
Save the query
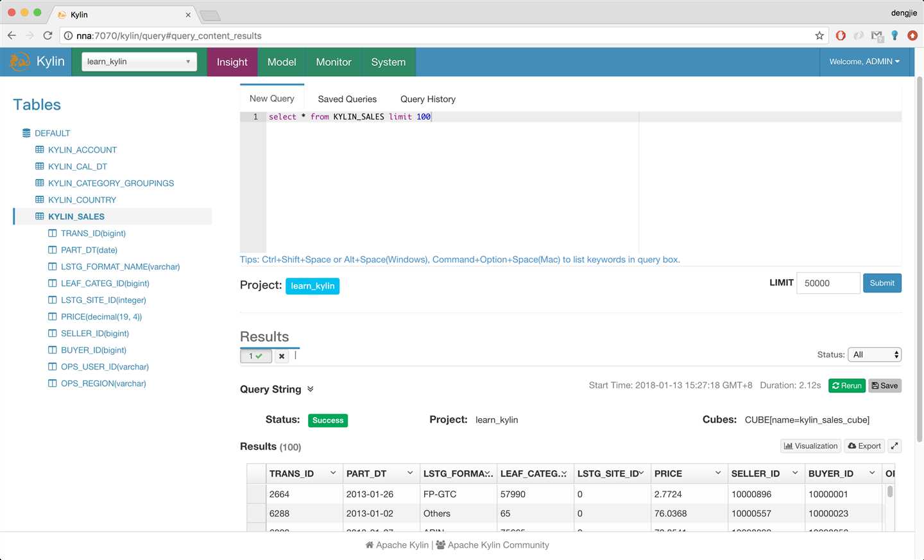(885, 386)
